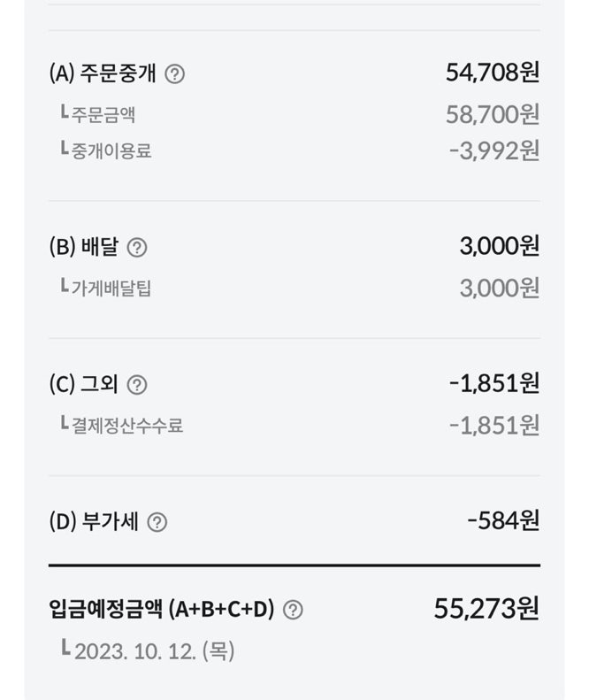Image resolution: width=589 pixels, height=700 pixels.
Task: Click the help icon beside 부가세
Action: [157, 522]
